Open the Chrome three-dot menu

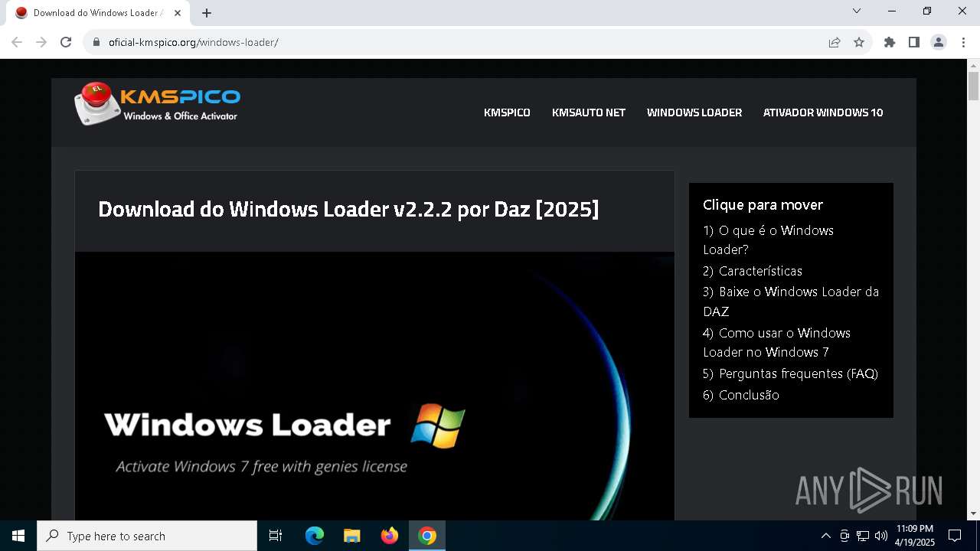tap(963, 42)
